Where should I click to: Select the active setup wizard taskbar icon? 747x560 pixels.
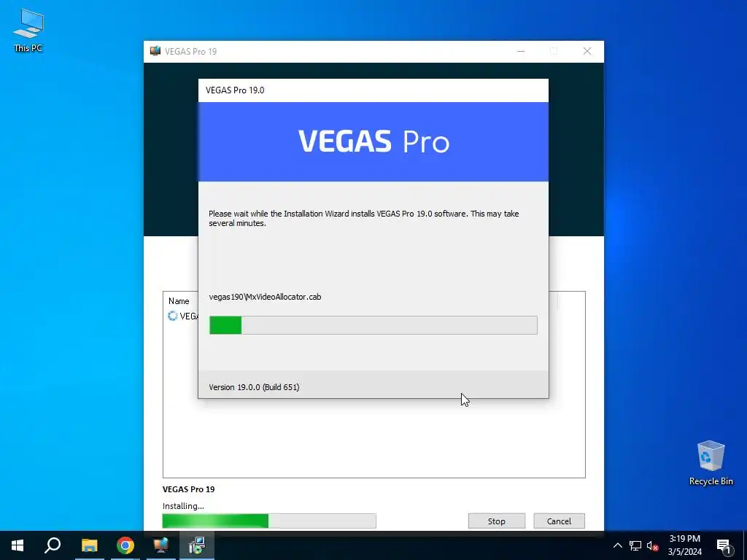pyautogui.click(x=197, y=545)
